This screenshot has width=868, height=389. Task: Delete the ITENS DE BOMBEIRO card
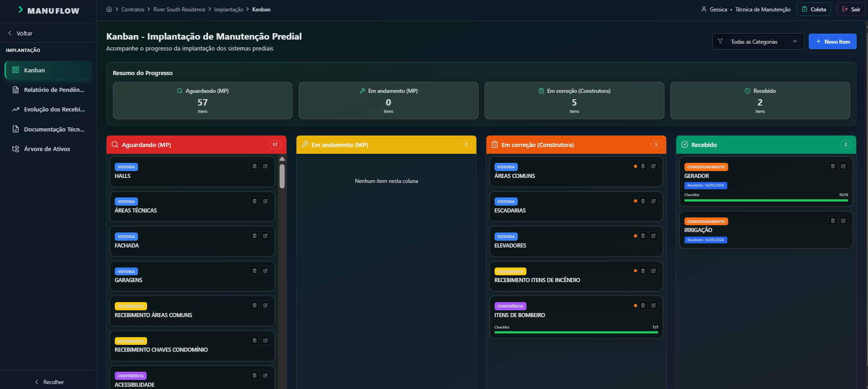click(643, 305)
